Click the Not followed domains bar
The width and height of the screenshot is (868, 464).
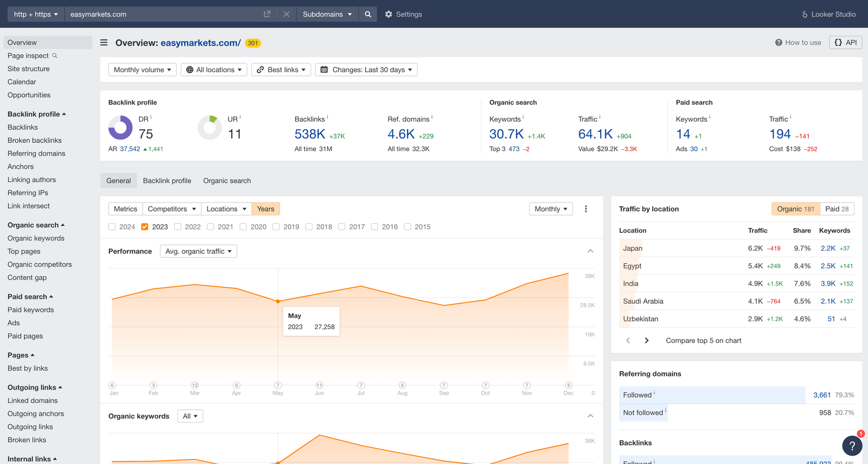pos(643,412)
